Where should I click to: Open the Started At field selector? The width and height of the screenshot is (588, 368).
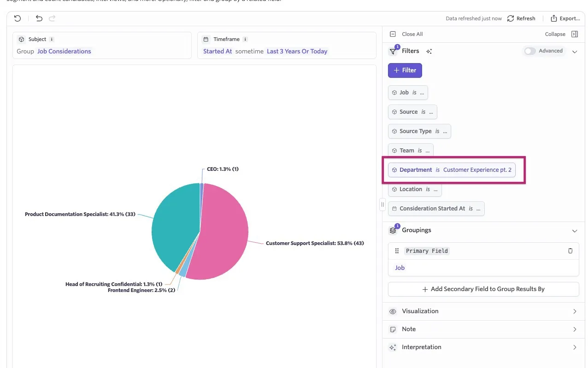218,51
